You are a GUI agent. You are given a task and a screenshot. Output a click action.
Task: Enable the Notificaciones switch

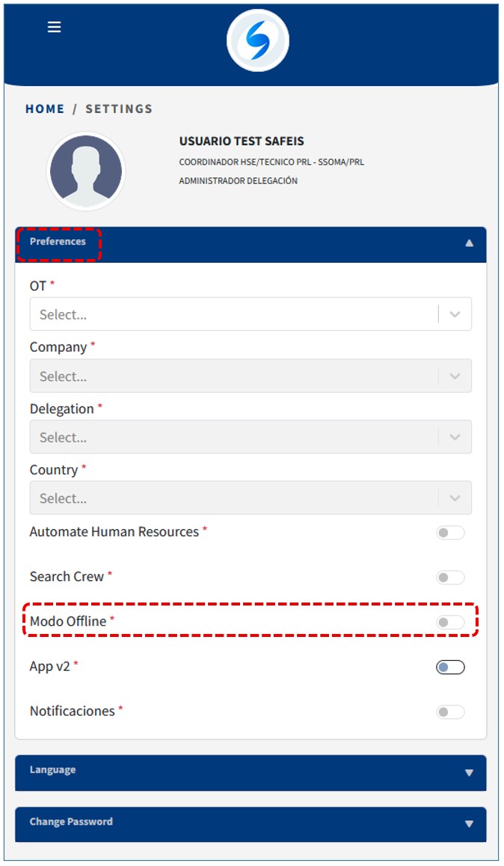[450, 712]
